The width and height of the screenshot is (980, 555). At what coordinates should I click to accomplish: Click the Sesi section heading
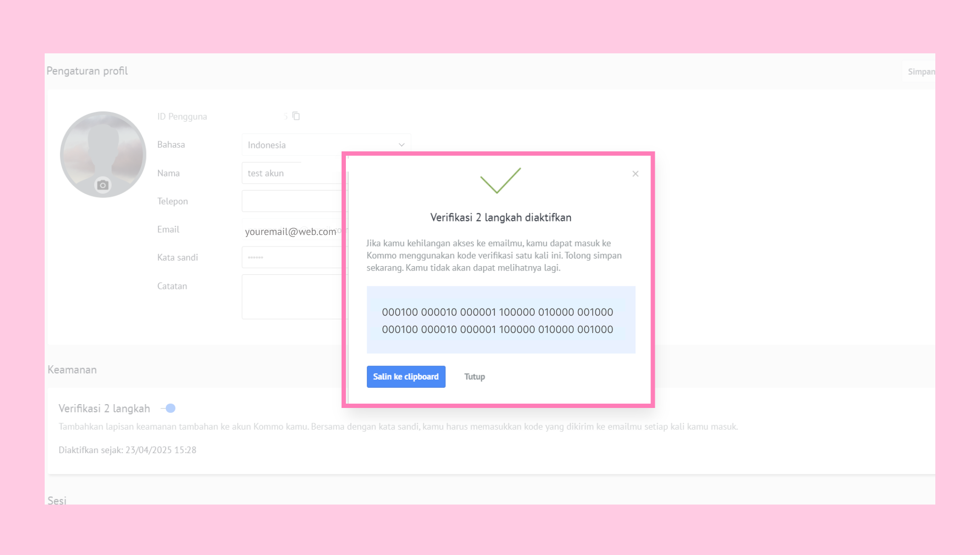[x=57, y=500]
